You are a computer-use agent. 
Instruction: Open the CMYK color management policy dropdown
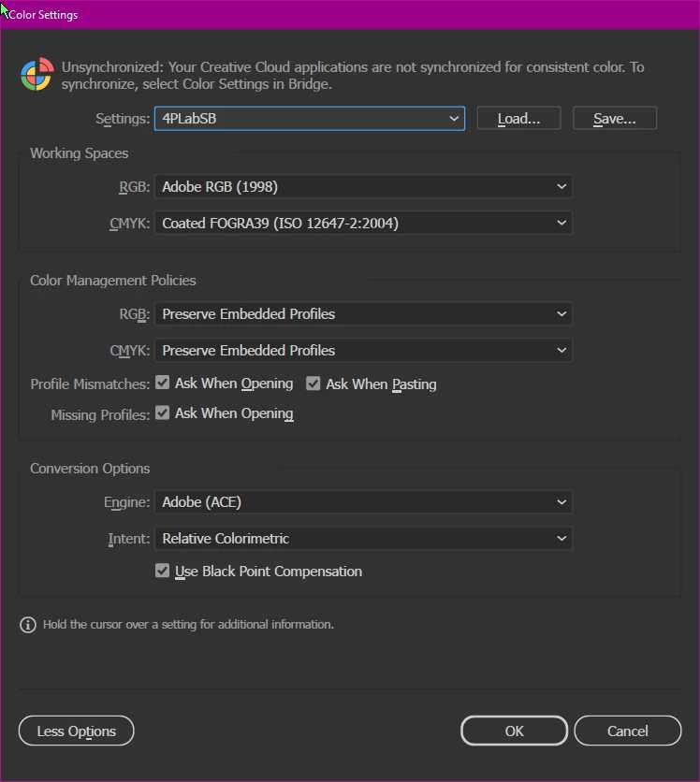point(363,350)
